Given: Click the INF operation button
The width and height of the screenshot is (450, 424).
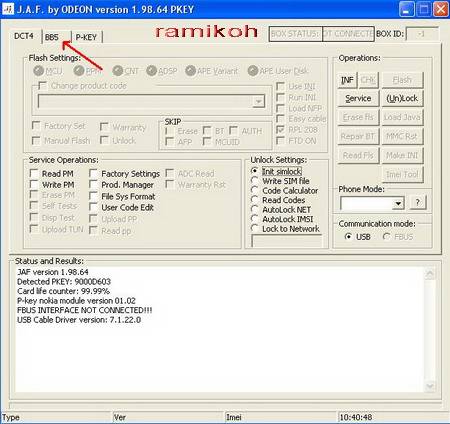Looking at the screenshot, I should [347, 80].
